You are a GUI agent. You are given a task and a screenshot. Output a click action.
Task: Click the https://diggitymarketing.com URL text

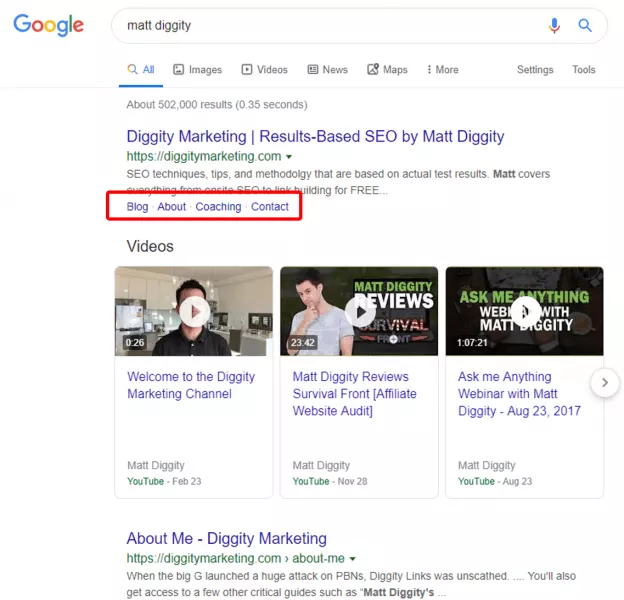[x=204, y=156]
